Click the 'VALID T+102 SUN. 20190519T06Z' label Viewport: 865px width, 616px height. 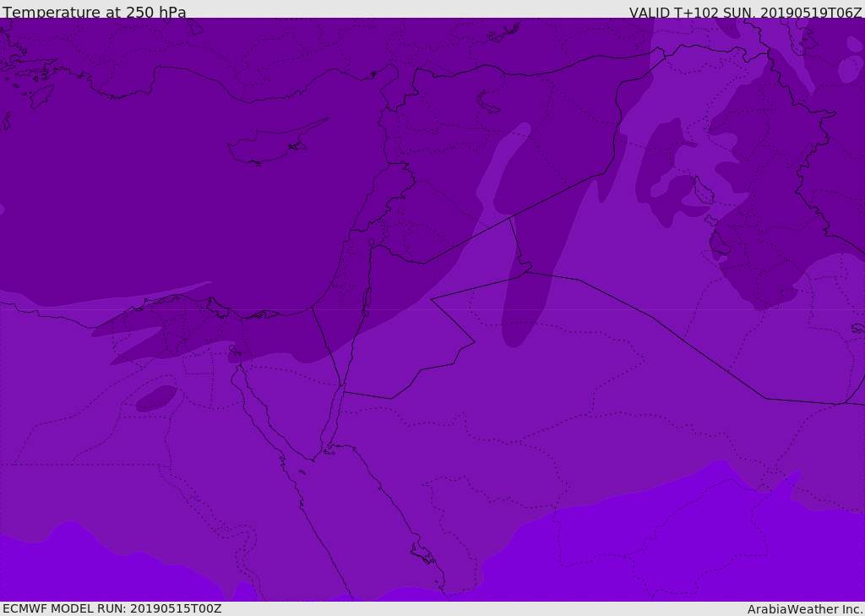coord(745,13)
